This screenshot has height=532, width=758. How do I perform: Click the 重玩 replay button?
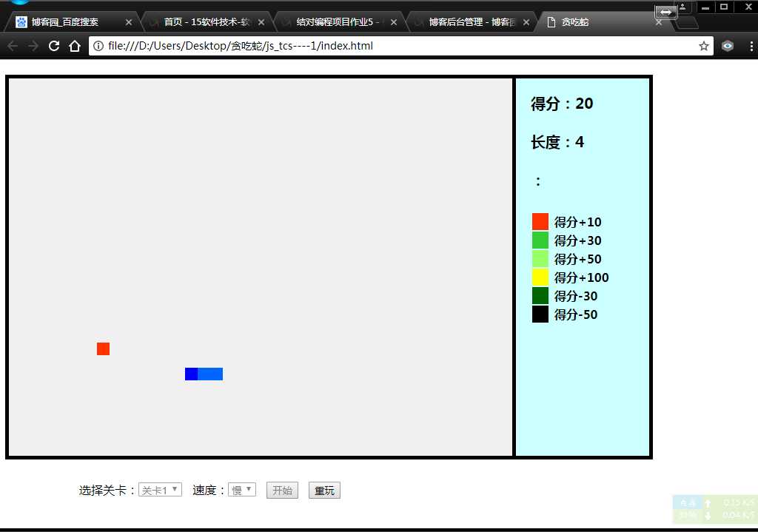coord(324,491)
